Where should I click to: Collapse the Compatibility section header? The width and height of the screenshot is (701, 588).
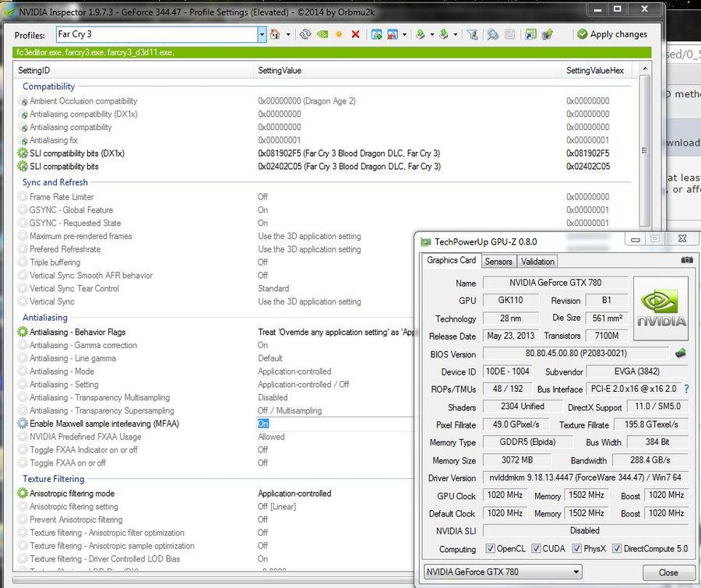(49, 86)
